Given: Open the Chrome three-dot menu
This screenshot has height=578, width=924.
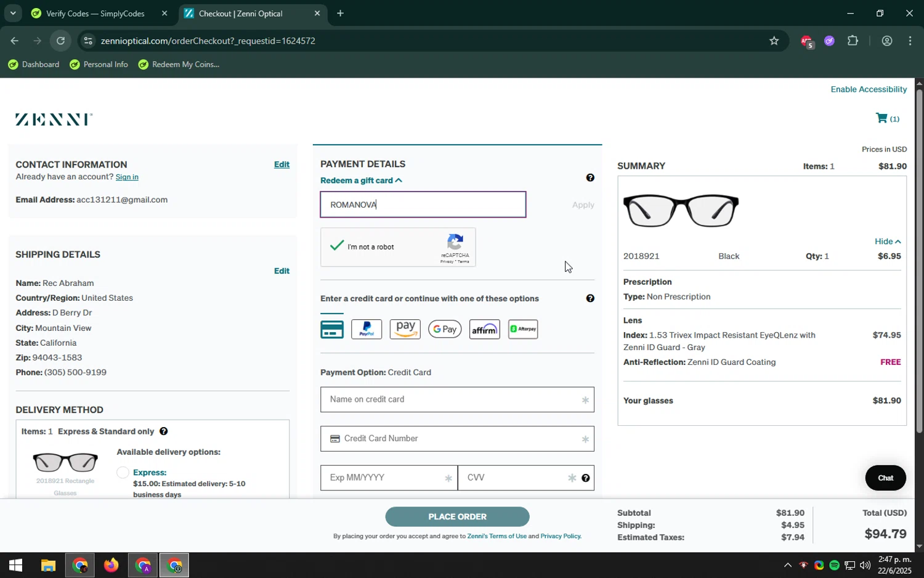Looking at the screenshot, I should click(x=910, y=41).
